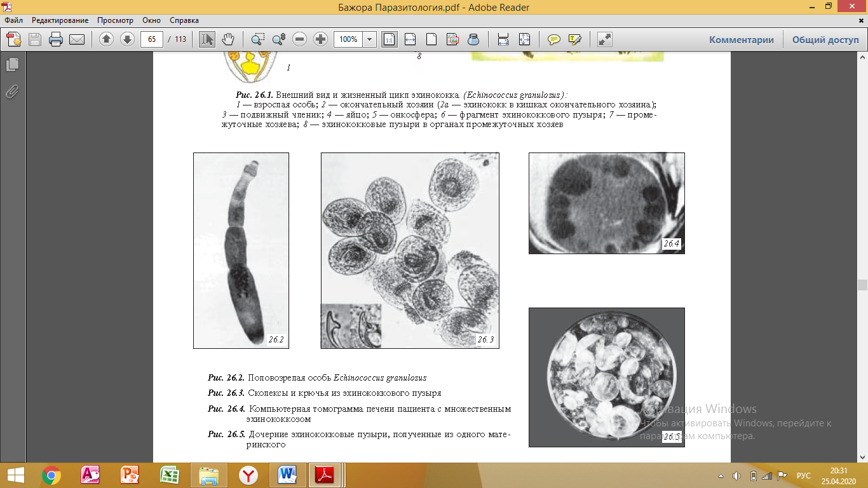Open Excel from taskbar

[x=169, y=475]
